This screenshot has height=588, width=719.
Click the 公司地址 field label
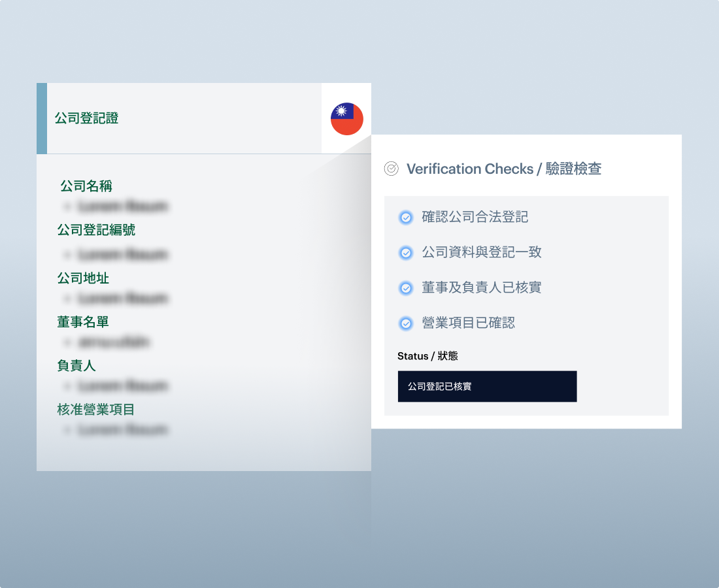click(83, 278)
